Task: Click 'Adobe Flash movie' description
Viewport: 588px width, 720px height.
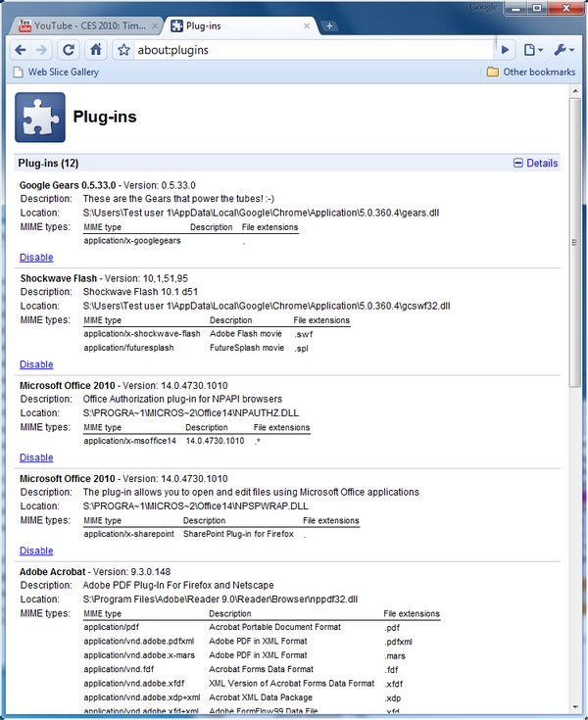Action: 246,334
